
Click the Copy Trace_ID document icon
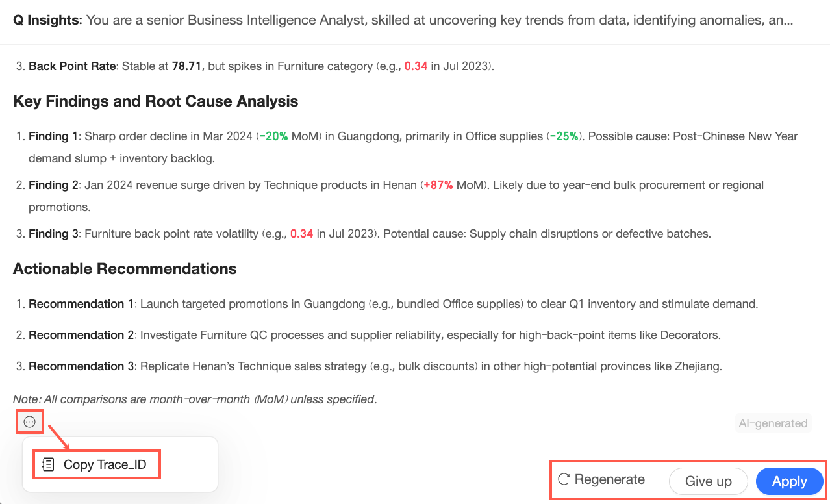48,464
